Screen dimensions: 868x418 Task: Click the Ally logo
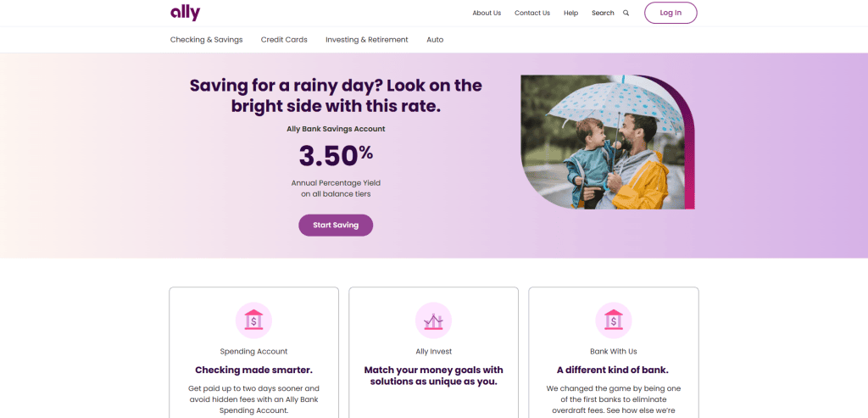tap(185, 13)
